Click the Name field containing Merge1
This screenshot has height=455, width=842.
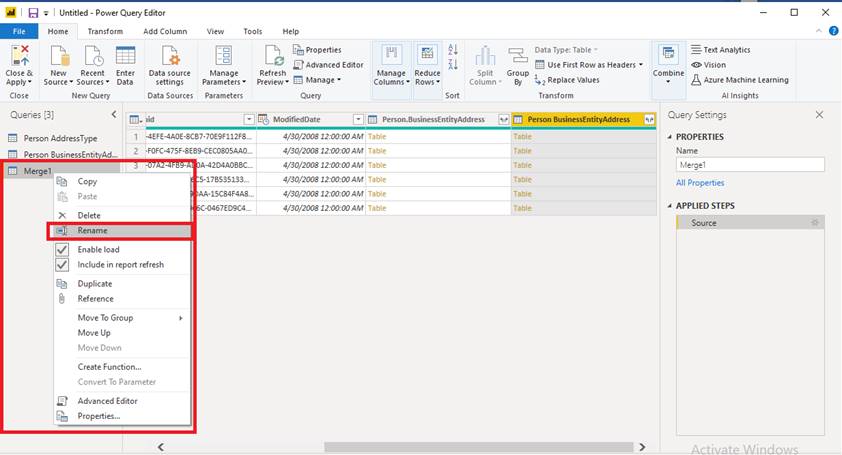click(750, 165)
